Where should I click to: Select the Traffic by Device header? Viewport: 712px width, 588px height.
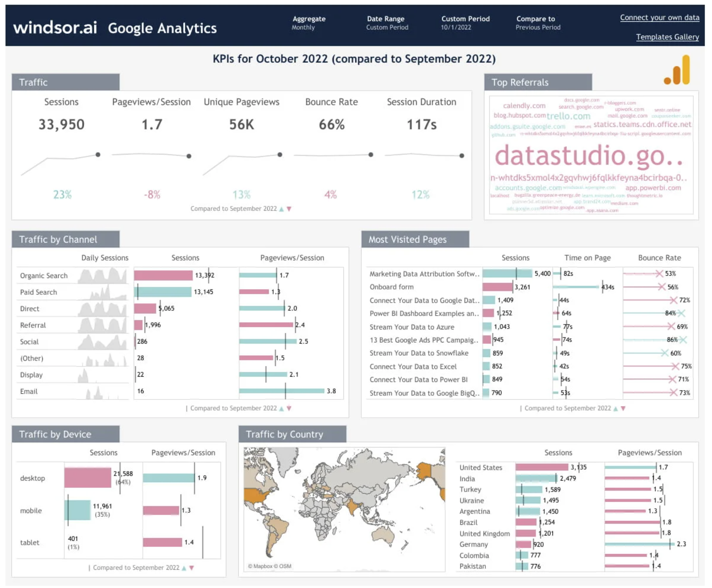(x=65, y=434)
